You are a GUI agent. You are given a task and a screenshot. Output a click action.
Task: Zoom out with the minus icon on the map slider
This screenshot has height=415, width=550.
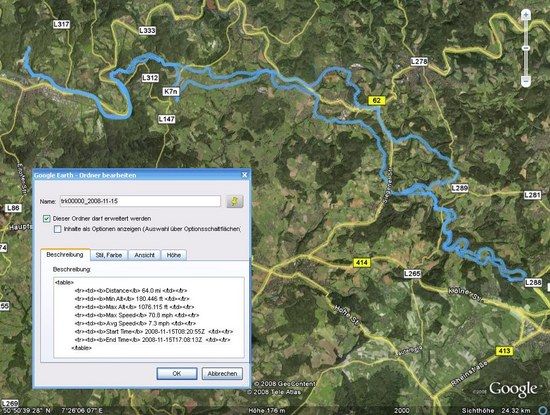[x=525, y=82]
